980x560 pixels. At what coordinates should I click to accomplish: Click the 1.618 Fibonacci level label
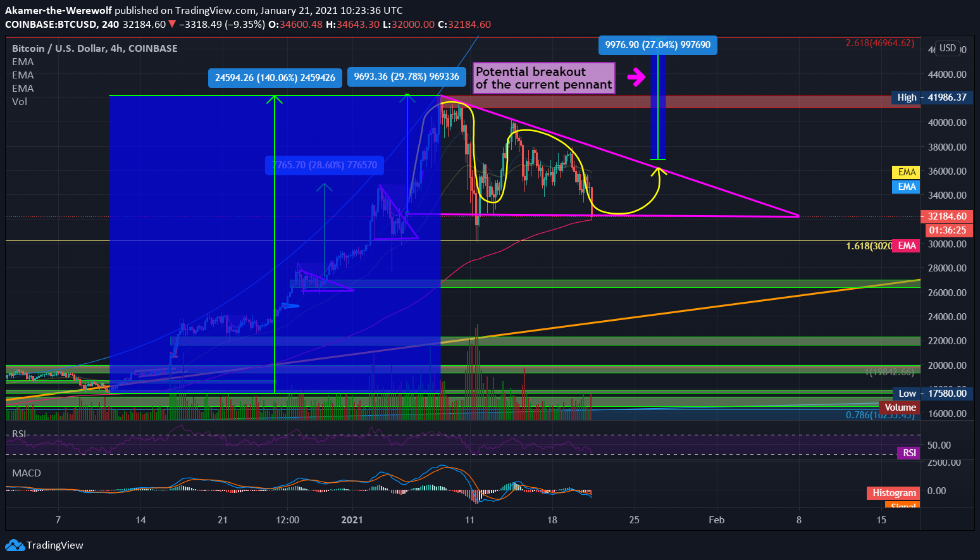(x=869, y=246)
